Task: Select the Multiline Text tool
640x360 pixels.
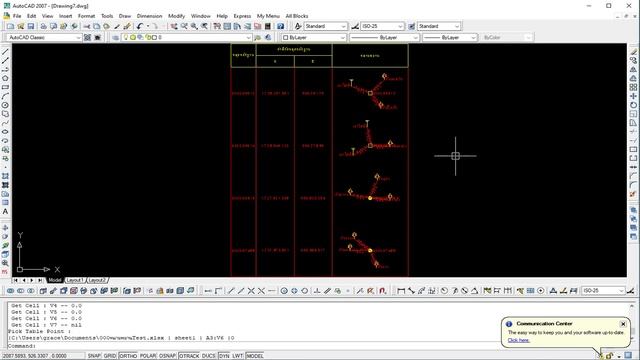Action: [5, 211]
